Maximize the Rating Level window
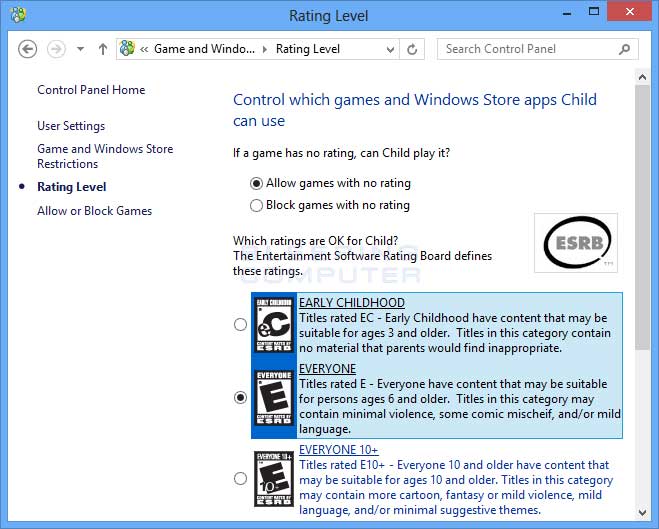Image resolution: width=659 pixels, height=529 pixels. (x=593, y=12)
